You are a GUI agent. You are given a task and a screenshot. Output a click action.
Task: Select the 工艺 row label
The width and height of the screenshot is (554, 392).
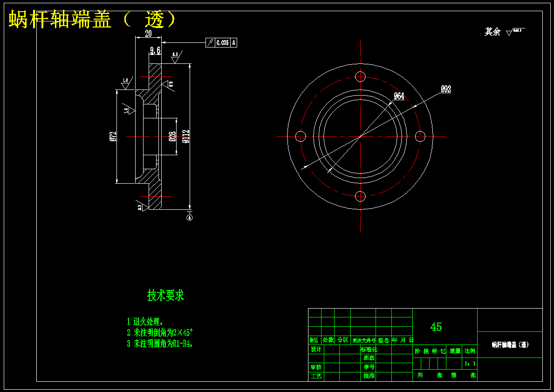point(316,377)
